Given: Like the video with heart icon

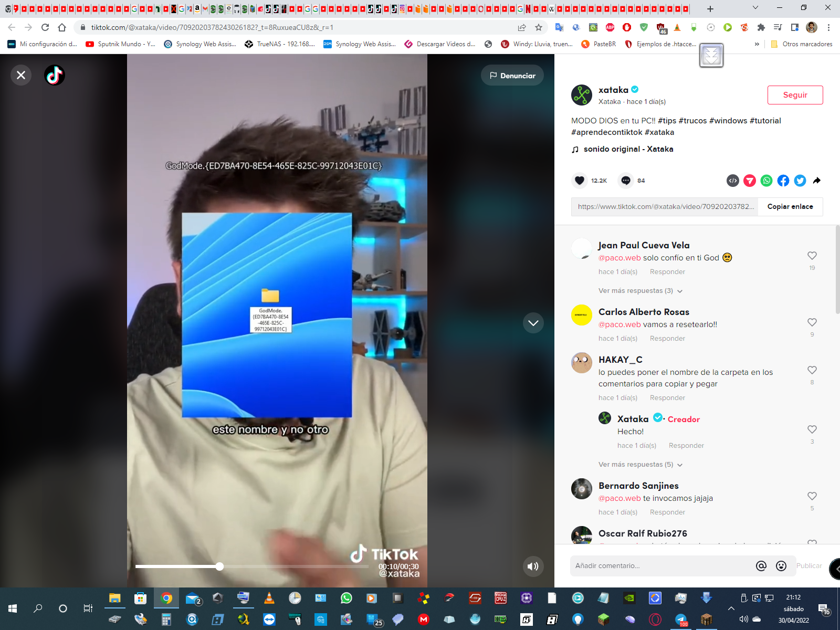Looking at the screenshot, I should tap(580, 181).
